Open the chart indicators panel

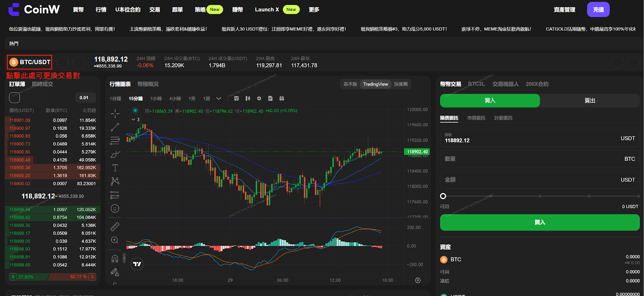[x=236, y=99]
